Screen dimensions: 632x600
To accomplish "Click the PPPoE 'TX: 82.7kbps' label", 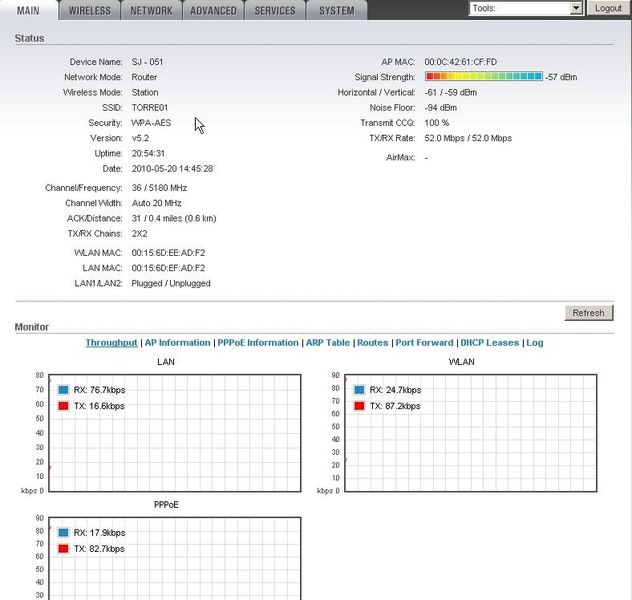I will click(x=99, y=548).
